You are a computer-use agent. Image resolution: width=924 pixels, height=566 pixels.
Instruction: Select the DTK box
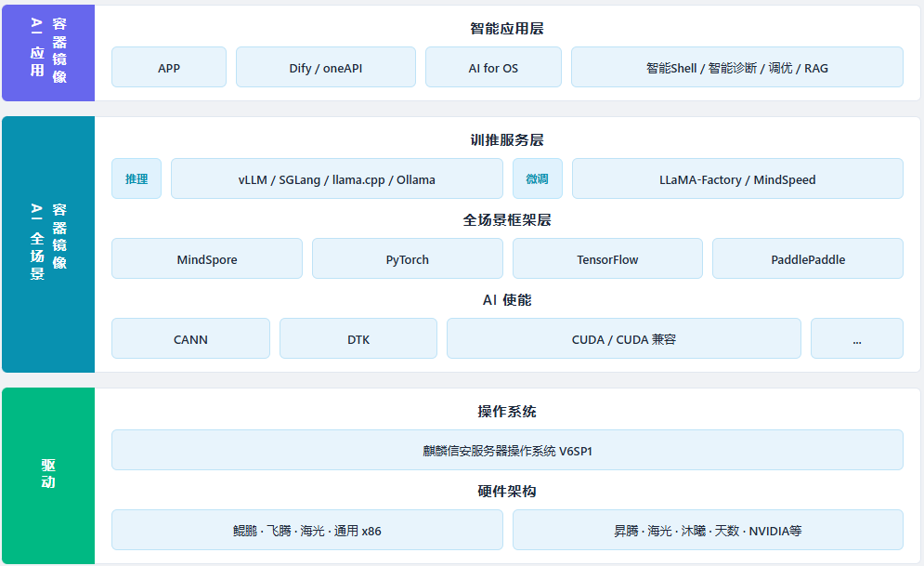(358, 338)
